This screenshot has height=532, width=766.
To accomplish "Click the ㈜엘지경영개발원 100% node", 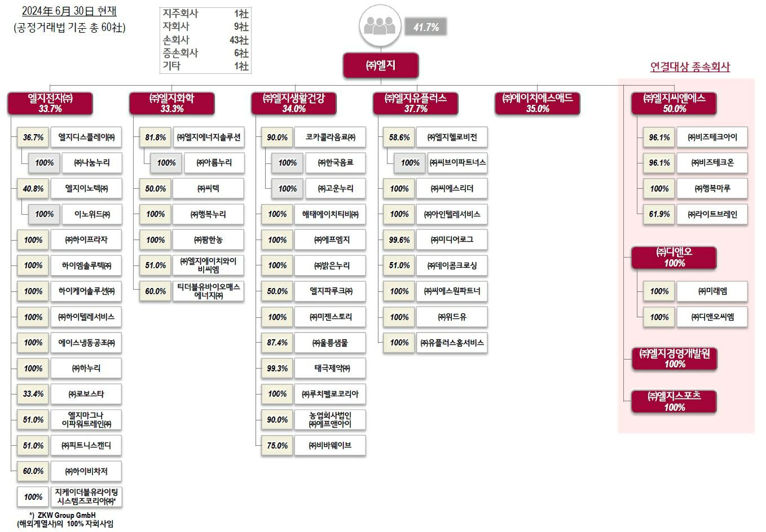I will click(674, 359).
